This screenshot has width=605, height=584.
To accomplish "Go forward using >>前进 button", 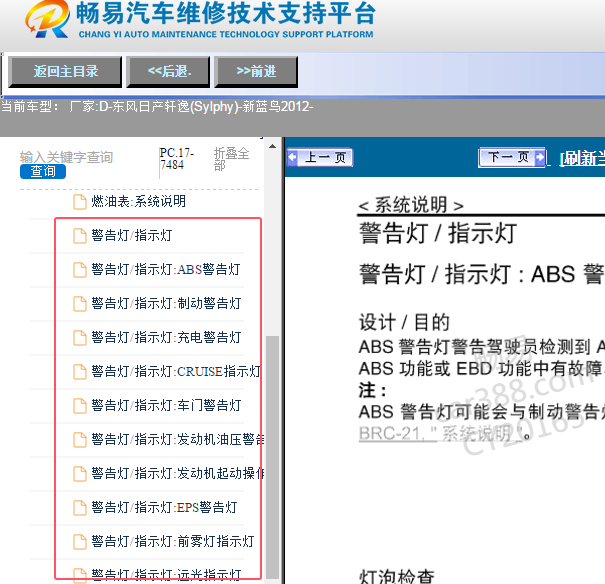I will click(256, 72).
